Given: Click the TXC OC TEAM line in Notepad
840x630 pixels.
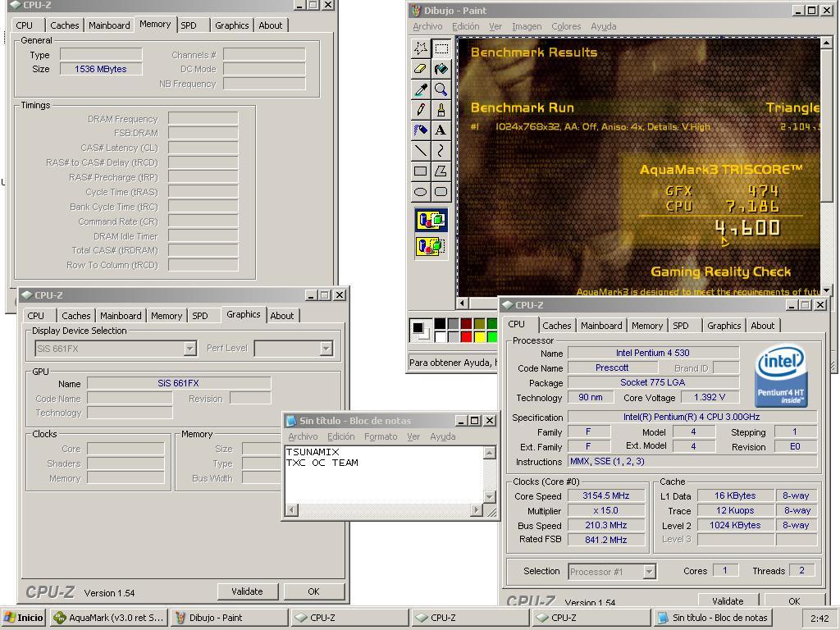Looking at the screenshot, I should pyautogui.click(x=322, y=463).
